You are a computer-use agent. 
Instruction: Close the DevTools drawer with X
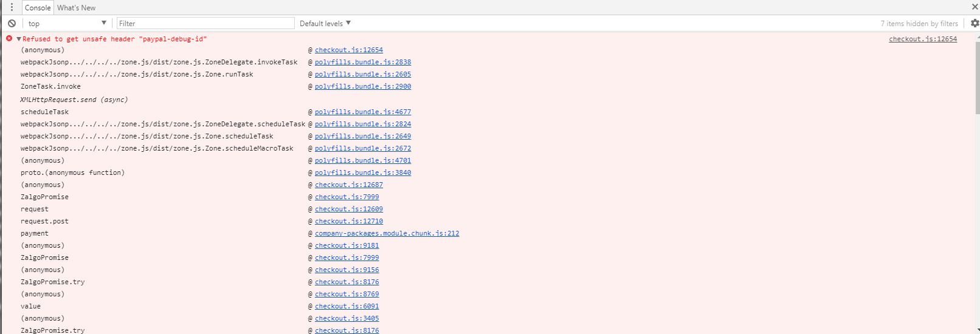tap(975, 7)
